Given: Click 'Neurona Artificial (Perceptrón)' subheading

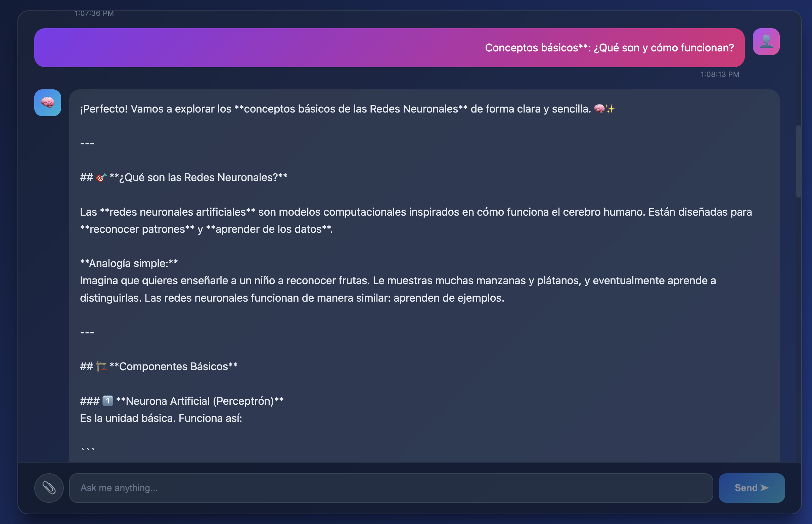Looking at the screenshot, I should (200, 401).
